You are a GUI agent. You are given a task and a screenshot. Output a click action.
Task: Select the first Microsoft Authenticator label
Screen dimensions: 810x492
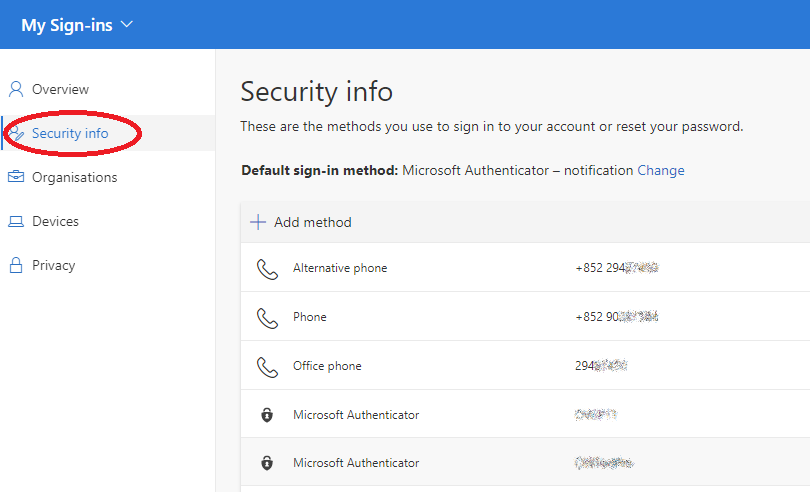click(x=356, y=415)
